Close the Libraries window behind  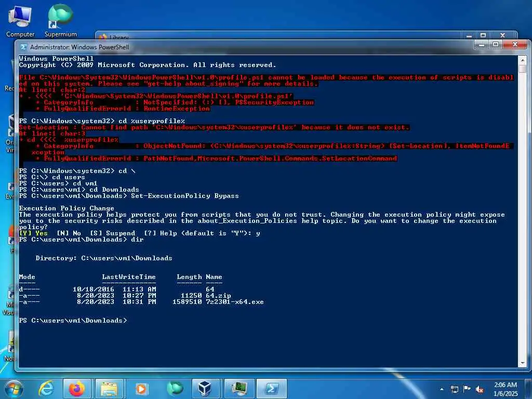click(x=503, y=35)
